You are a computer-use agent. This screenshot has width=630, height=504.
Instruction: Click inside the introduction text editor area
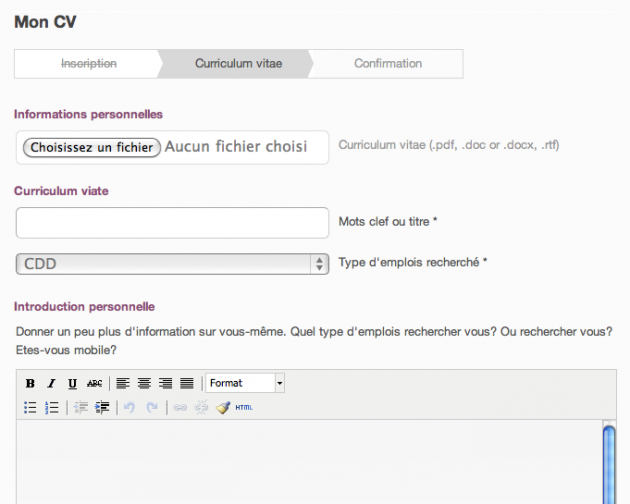pyautogui.click(x=309, y=462)
